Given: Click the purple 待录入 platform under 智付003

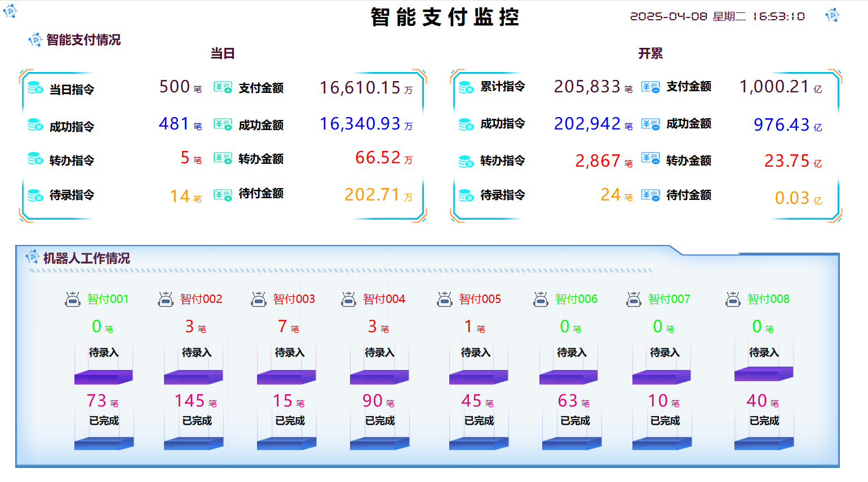Looking at the screenshot, I should [286, 377].
